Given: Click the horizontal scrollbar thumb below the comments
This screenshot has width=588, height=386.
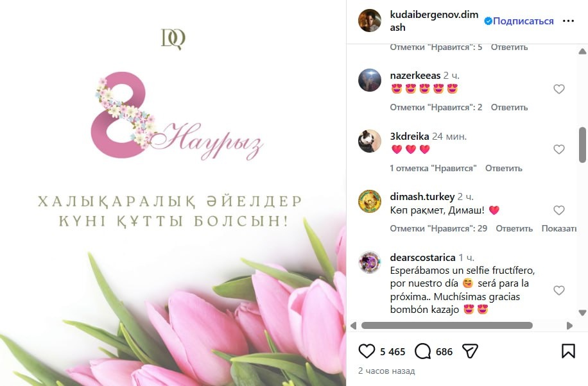Looking at the screenshot, I should tap(447, 325).
